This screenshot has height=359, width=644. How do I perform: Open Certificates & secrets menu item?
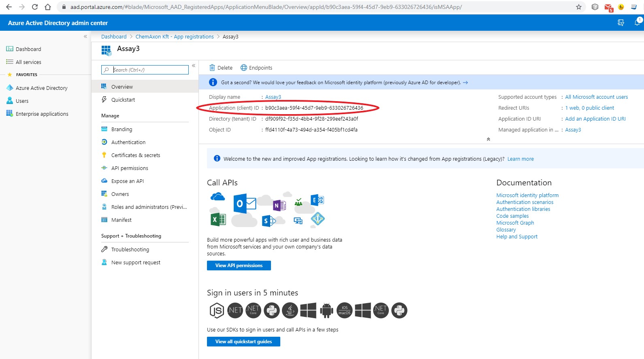(x=136, y=155)
